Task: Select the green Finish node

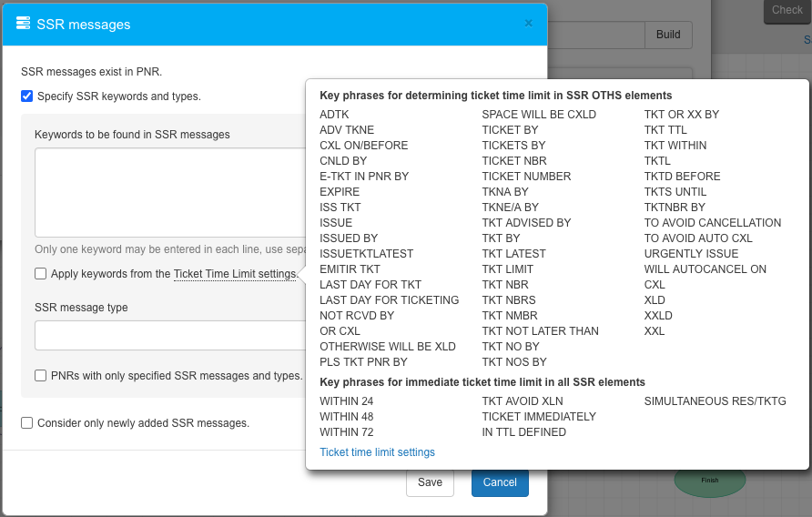Action: click(709, 480)
